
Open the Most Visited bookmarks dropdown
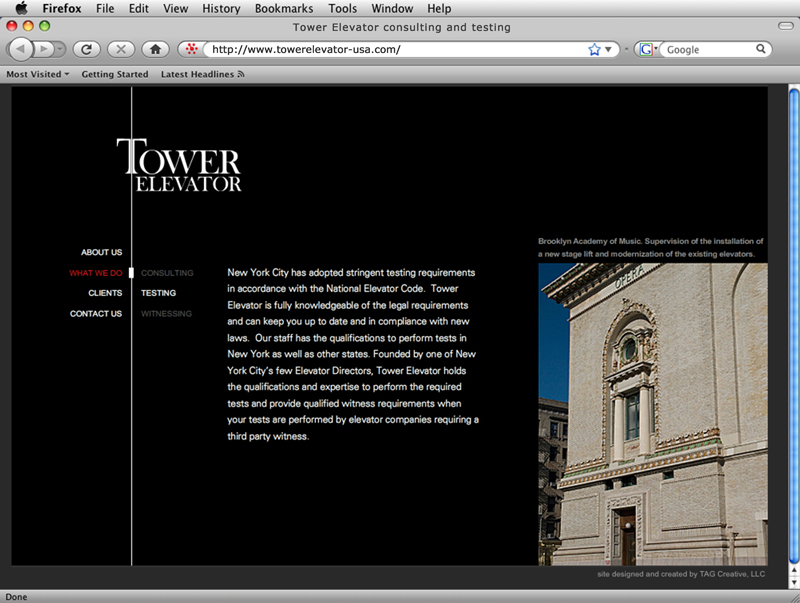pyautogui.click(x=38, y=74)
